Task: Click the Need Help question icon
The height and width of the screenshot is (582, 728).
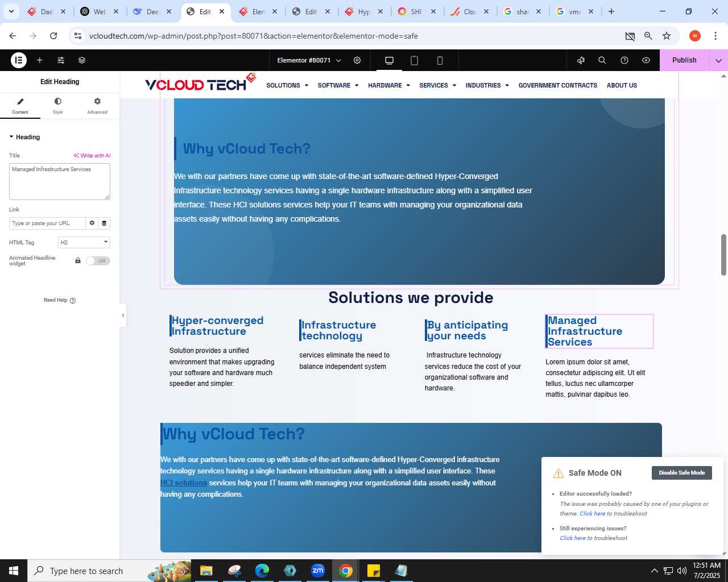Action: 73,301
